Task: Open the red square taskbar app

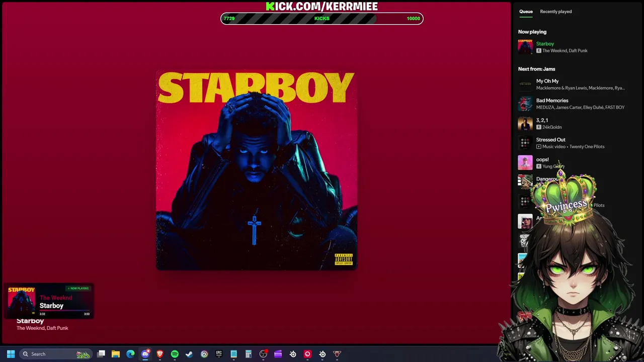Action: [x=307, y=354]
